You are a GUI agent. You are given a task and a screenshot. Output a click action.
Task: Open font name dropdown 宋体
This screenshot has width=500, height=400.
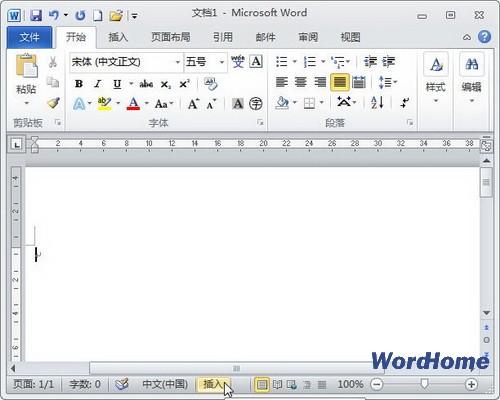click(178, 62)
